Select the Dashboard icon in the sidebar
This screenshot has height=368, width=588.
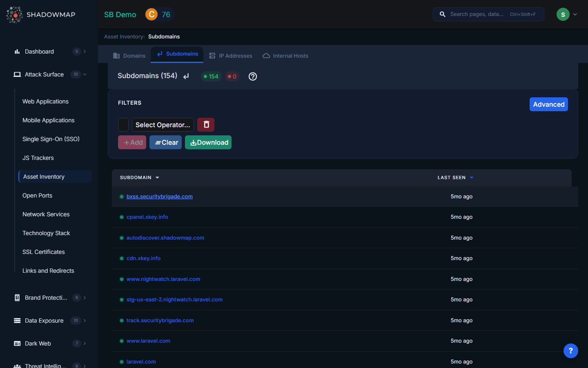(x=18, y=52)
